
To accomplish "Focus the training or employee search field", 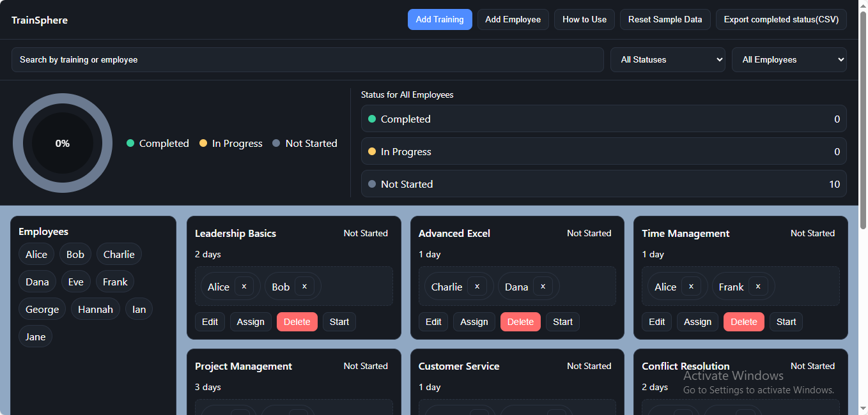I will pyautogui.click(x=307, y=59).
